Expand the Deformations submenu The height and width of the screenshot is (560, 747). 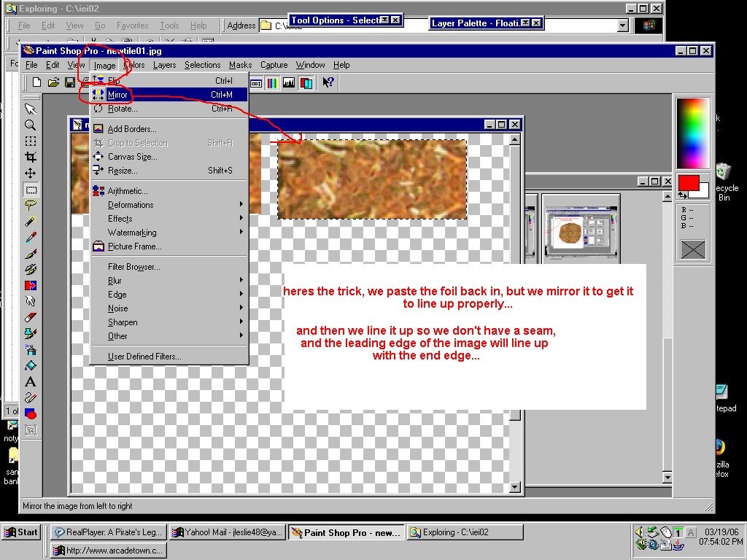click(x=169, y=205)
